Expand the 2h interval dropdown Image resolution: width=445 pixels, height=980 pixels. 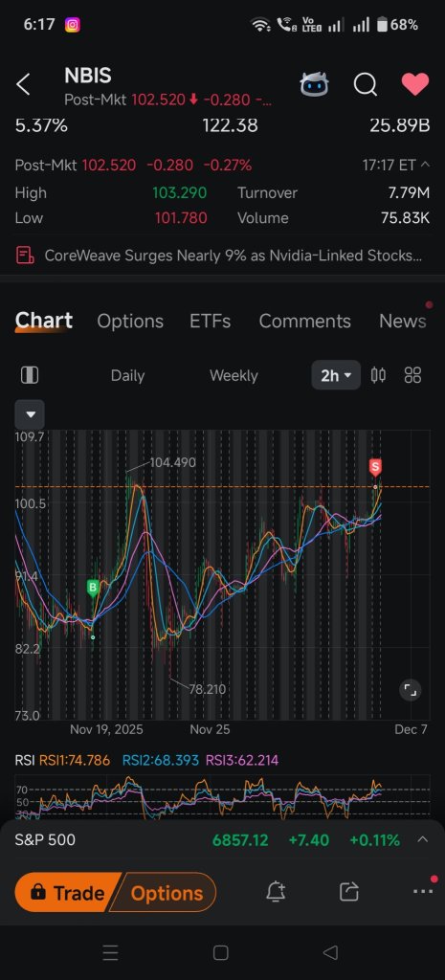(336, 375)
